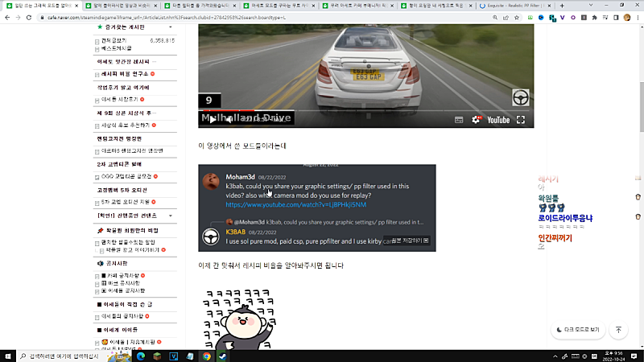Open Steam from the Windows taskbar

221,355
